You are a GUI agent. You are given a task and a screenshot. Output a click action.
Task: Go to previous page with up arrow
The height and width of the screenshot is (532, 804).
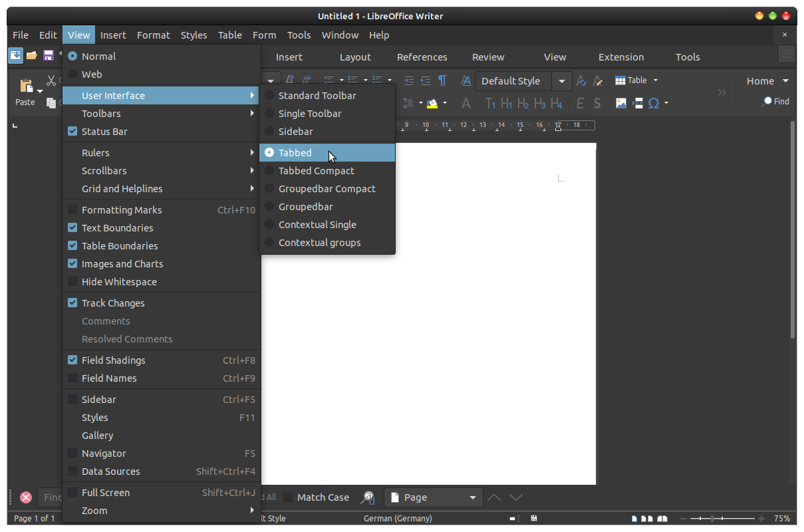coord(494,497)
